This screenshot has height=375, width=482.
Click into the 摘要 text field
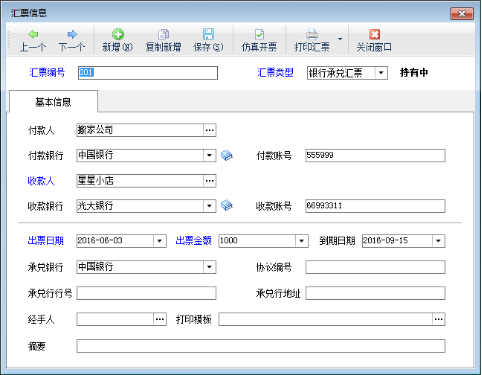(261, 346)
